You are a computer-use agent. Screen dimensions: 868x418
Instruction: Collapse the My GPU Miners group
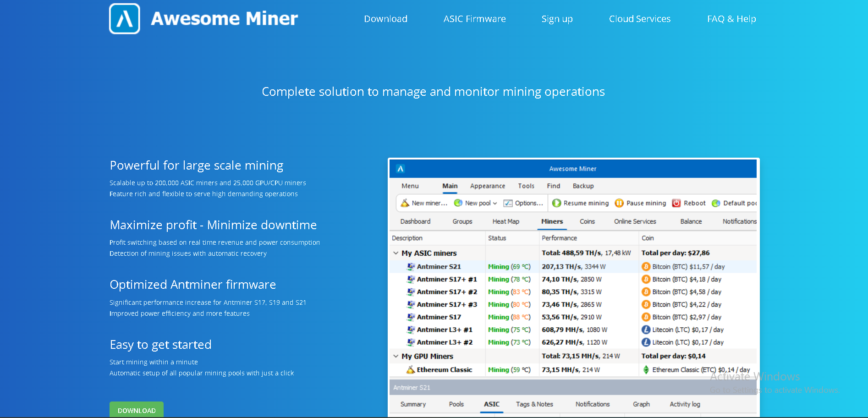396,356
